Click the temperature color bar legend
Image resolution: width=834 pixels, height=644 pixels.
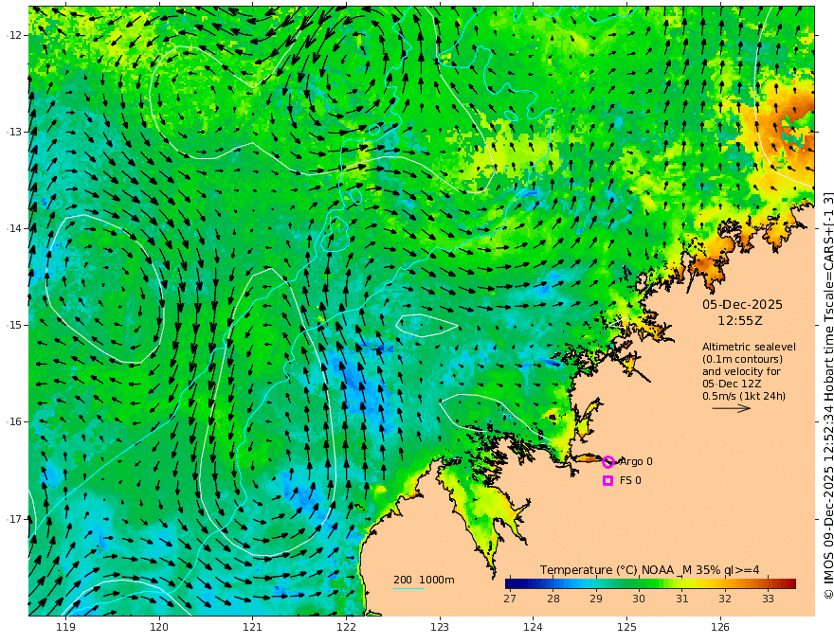(x=650, y=584)
